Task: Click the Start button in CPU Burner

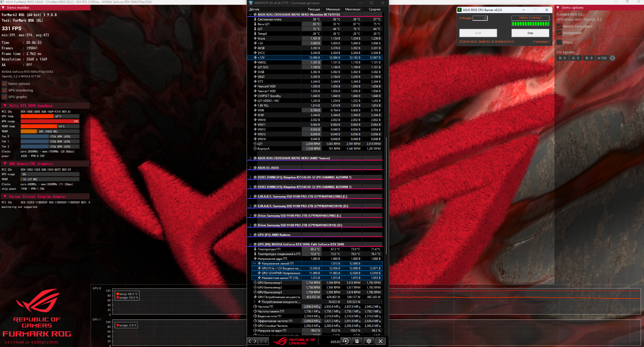Action: pyautogui.click(x=478, y=33)
